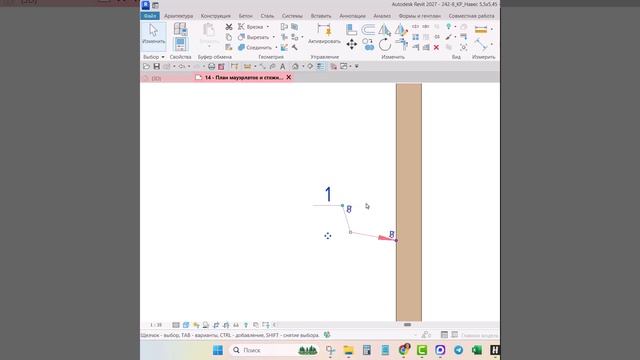Select the Rotate tool
This screenshot has width=640, height=360.
pyautogui.click(x=384, y=44)
